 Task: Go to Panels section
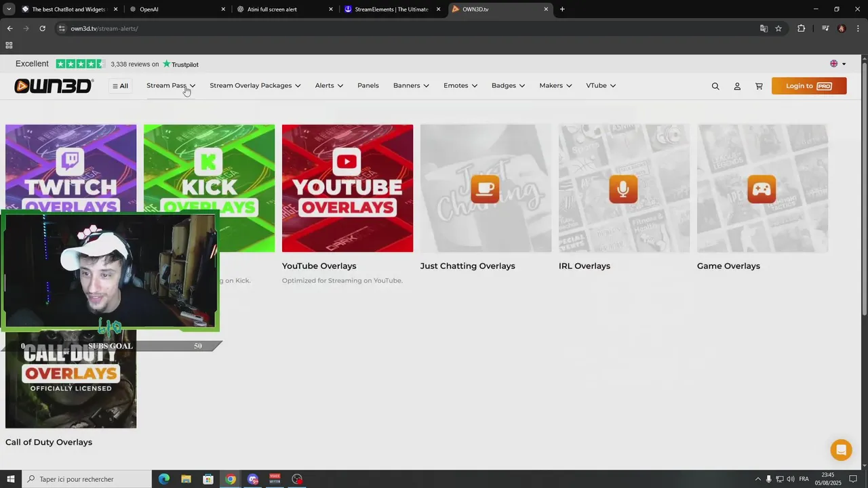pos(368,85)
